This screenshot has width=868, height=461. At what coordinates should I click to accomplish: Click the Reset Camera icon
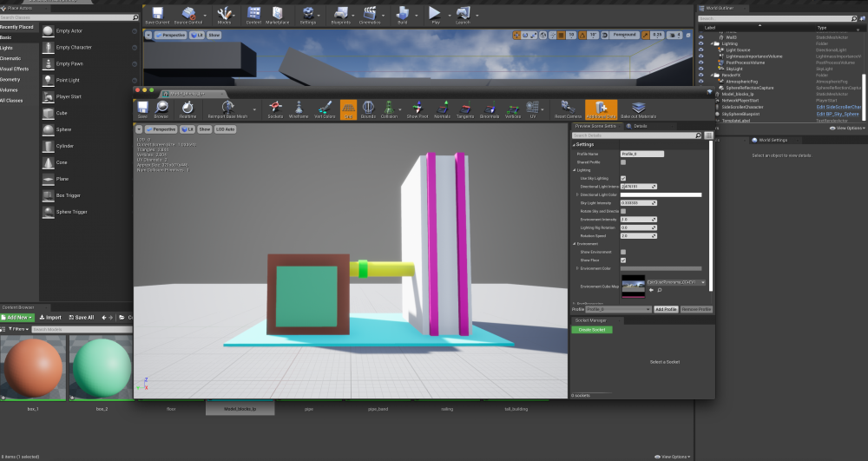pyautogui.click(x=568, y=109)
